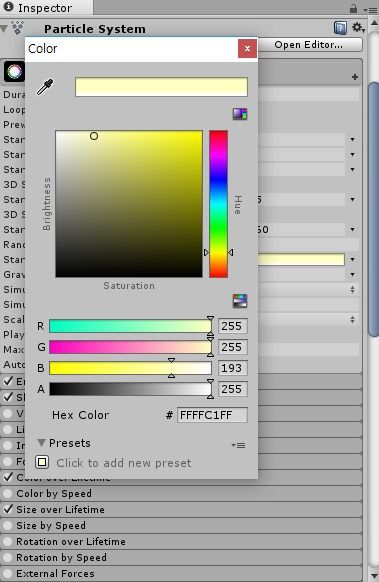Uncheck the module starting with 'E'
This screenshot has width=379, height=582.
click(7, 381)
